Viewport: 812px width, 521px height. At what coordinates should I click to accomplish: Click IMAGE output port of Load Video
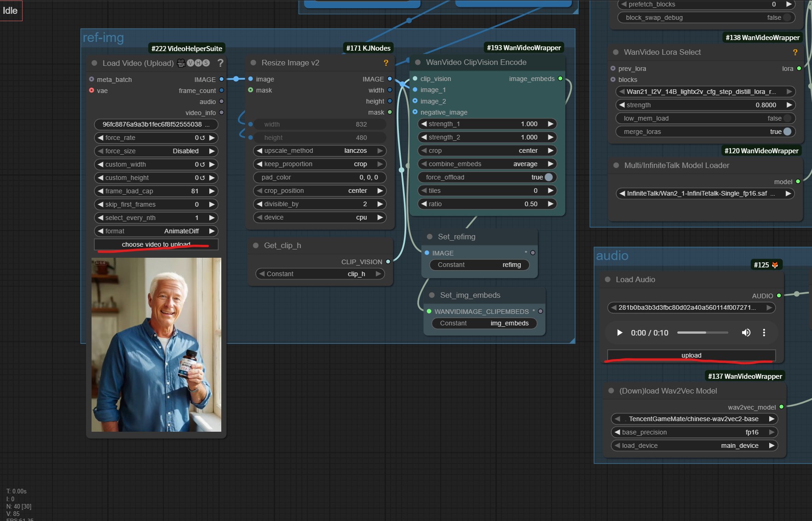coord(222,79)
